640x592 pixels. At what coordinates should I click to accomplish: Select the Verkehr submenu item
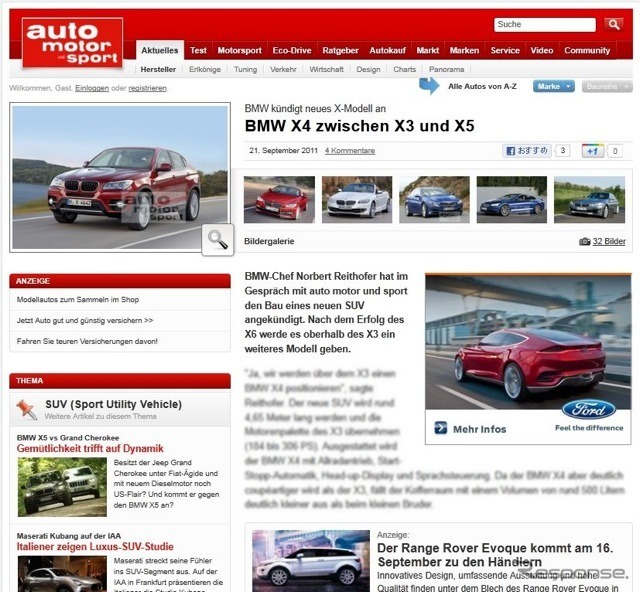(x=283, y=69)
